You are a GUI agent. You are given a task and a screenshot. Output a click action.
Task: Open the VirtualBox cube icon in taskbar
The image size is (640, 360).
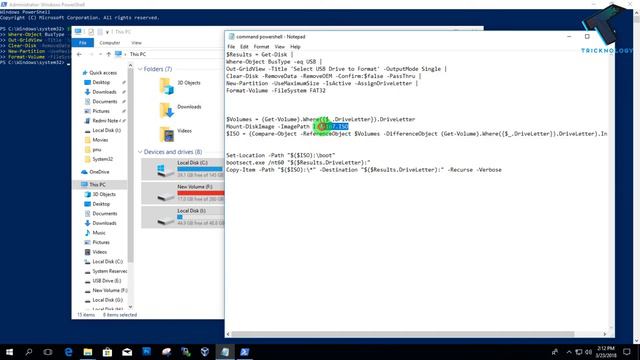point(205,352)
